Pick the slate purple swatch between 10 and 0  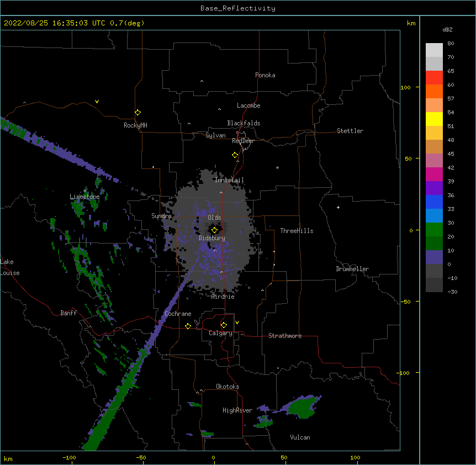pyautogui.click(x=434, y=257)
